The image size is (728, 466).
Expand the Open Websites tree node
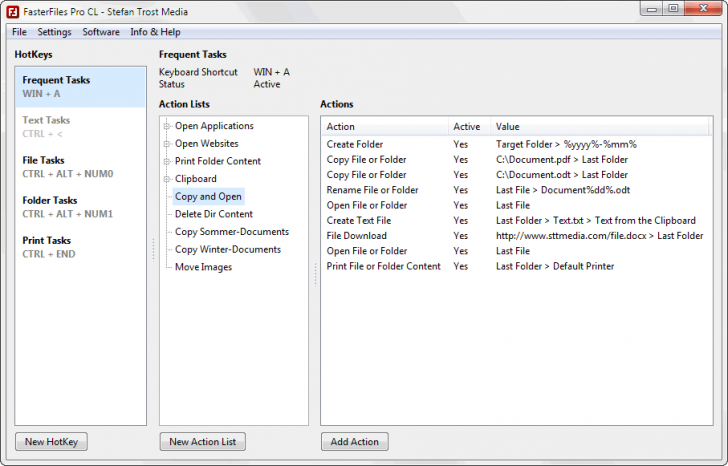167,144
